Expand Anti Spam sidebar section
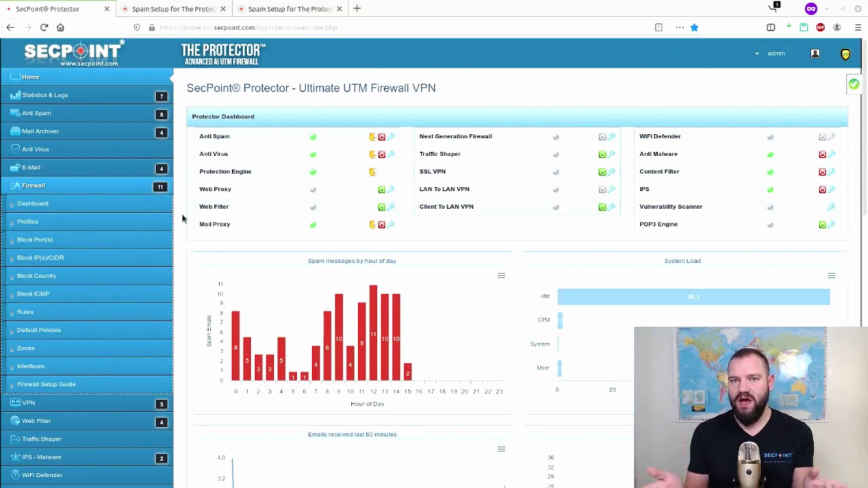The image size is (868, 488). coord(87,113)
